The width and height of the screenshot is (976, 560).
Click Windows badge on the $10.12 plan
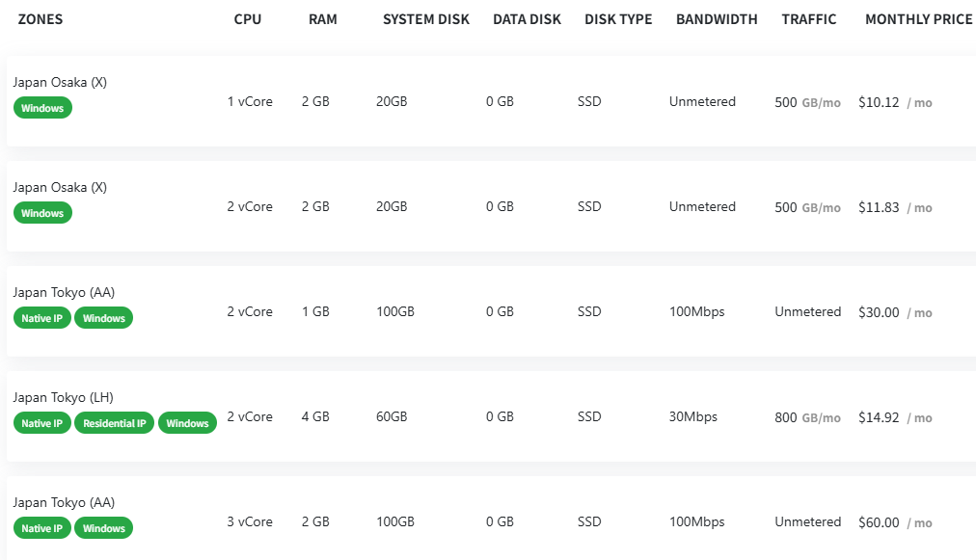(x=42, y=108)
